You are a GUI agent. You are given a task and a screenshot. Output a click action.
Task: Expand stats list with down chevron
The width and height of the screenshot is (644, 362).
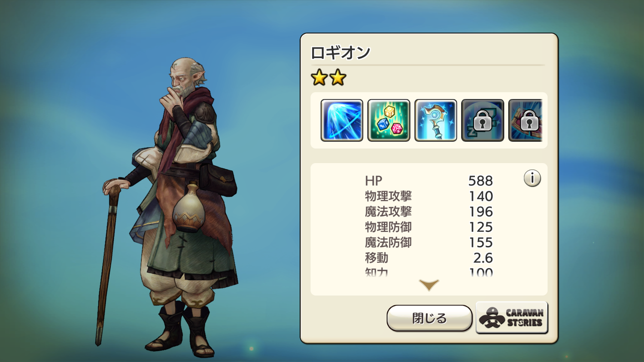[429, 285]
